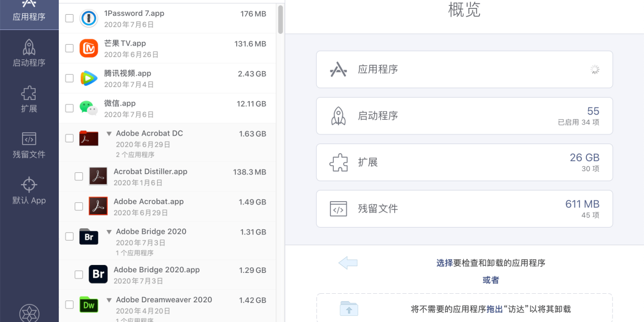Check the 1Password 7.app checkbox
The height and width of the screenshot is (322, 644).
pos(69,19)
